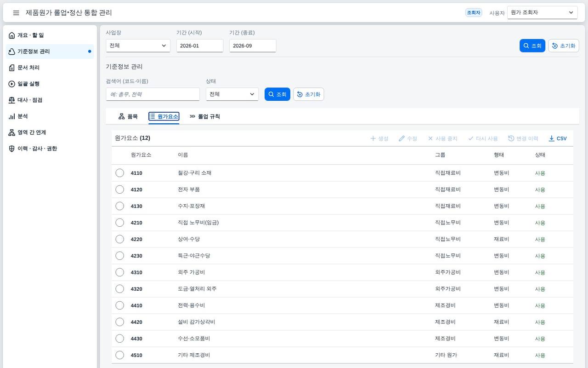Click the 도금·열처리 외주 row name

[x=197, y=289]
